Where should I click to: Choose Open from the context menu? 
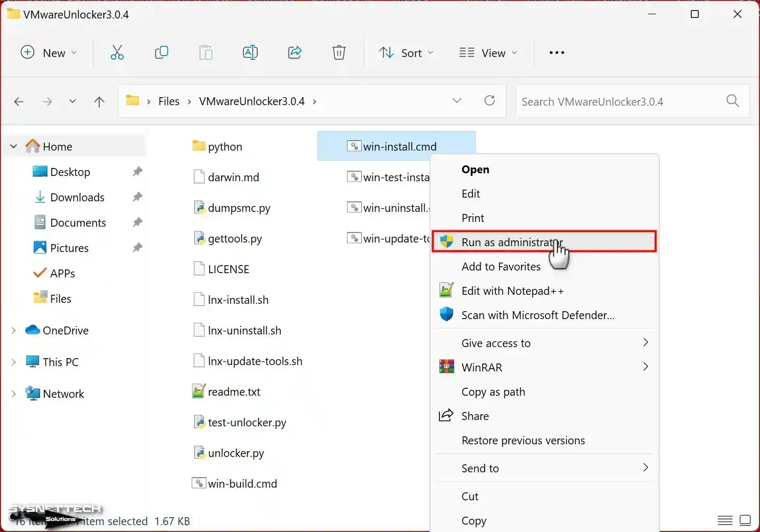pyautogui.click(x=544, y=170)
